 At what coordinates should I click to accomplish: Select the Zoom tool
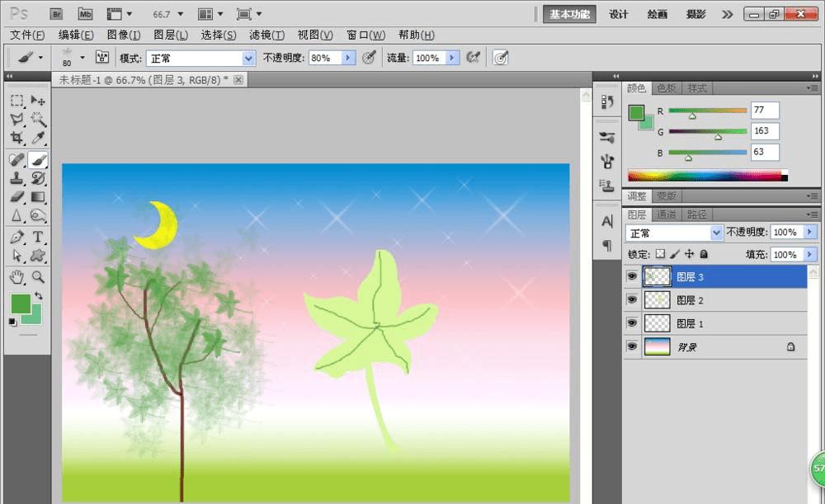tap(38, 276)
